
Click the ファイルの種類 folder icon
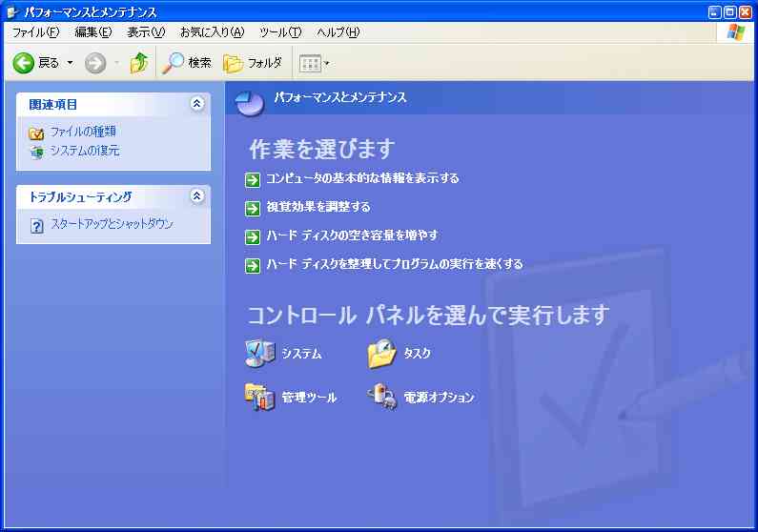tap(36, 133)
